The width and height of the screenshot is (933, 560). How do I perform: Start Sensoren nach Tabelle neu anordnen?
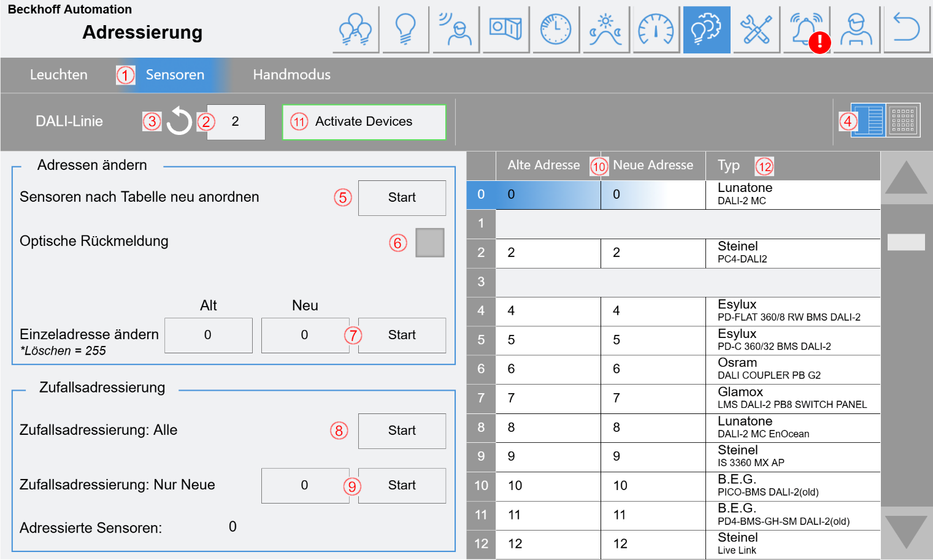[x=402, y=198]
